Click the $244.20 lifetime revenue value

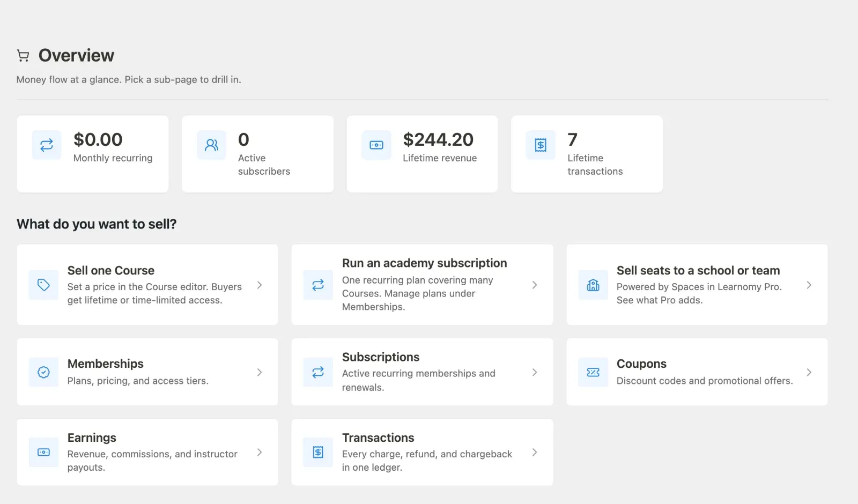(x=438, y=139)
